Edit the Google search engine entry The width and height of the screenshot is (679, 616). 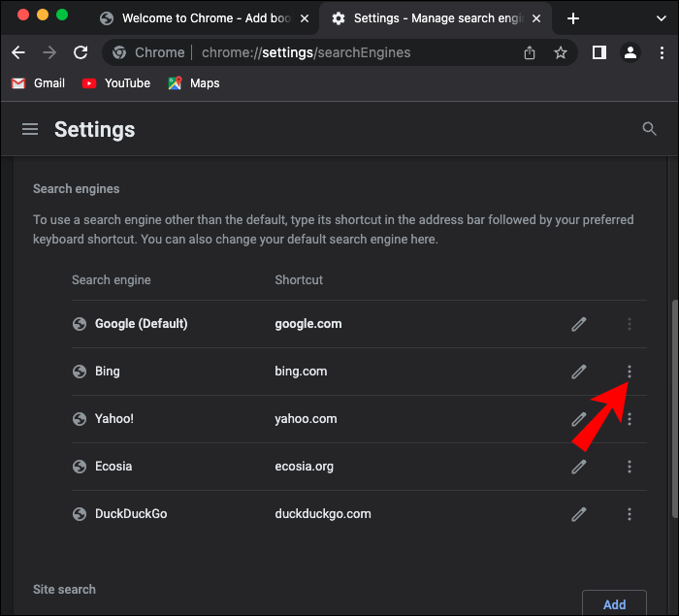pyautogui.click(x=579, y=324)
